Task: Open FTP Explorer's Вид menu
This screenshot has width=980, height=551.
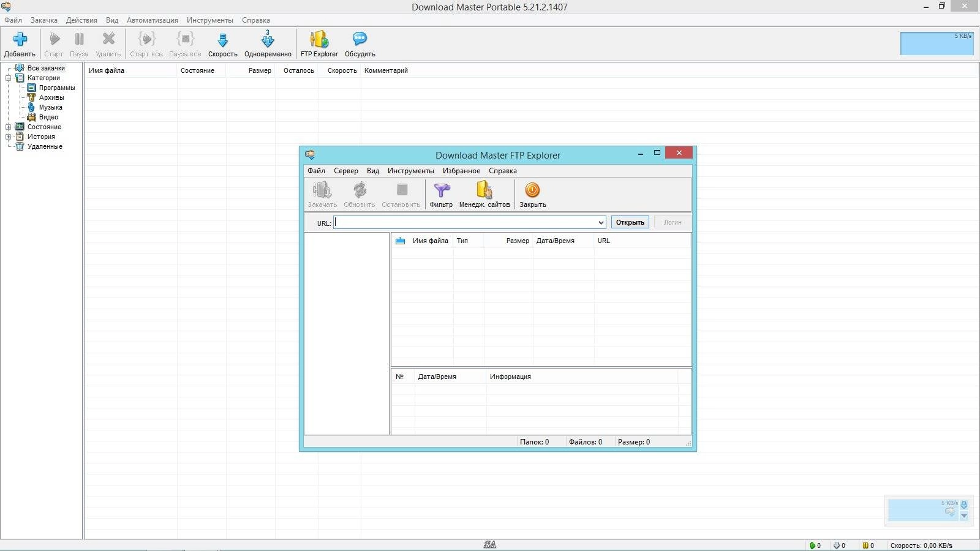Action: (373, 171)
